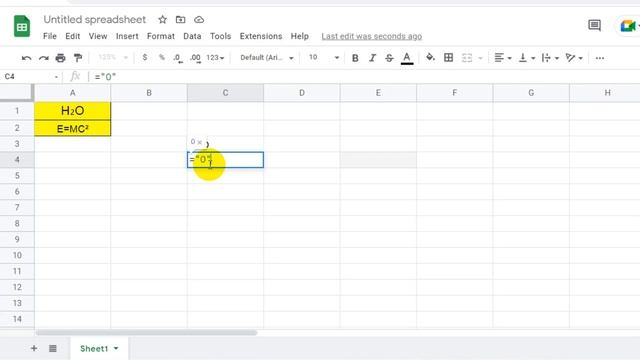Select column D header
640x360 pixels.
302,93
